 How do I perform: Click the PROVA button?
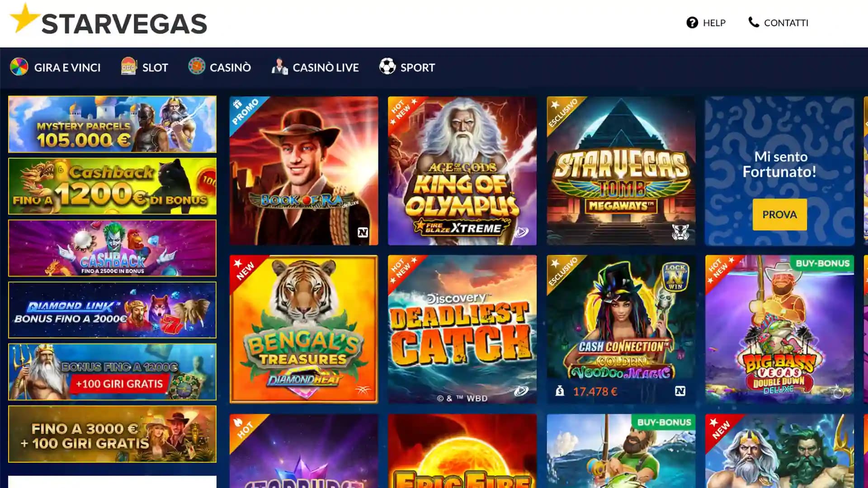point(779,215)
